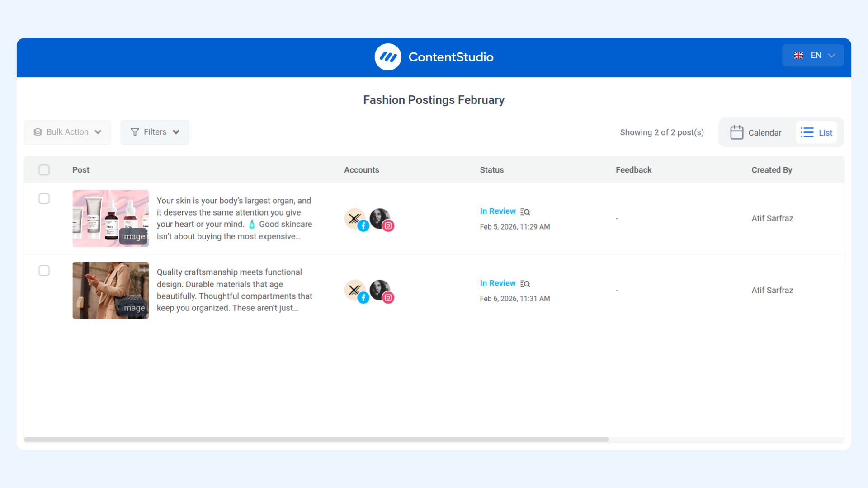Viewport: 868px width, 488px height.
Task: Check the craftsmanship bag post checkbox
Action: (x=44, y=271)
